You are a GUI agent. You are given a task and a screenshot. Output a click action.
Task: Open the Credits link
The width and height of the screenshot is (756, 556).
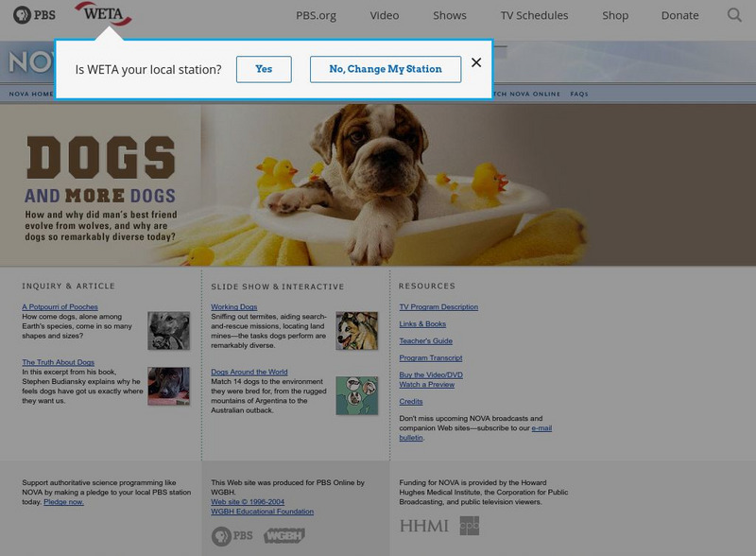411,402
